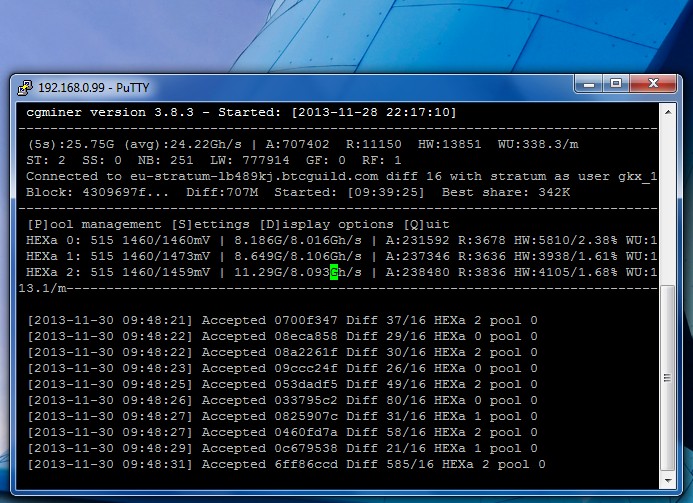
Task: Click log line with share '0c679538'
Action: coord(282,448)
